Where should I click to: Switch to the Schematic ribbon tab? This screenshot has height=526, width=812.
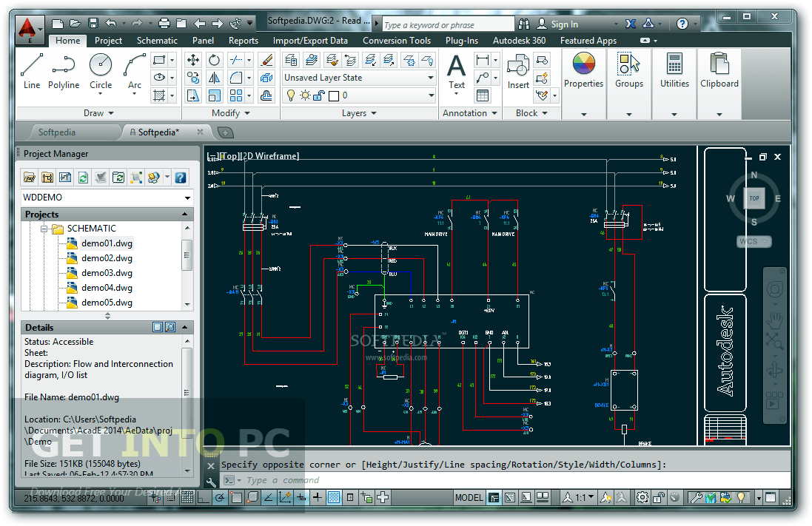tap(157, 41)
